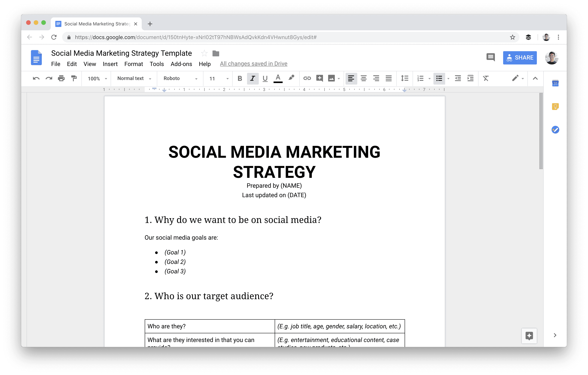
Task: Select the Paint format tool
Action: pos(74,78)
